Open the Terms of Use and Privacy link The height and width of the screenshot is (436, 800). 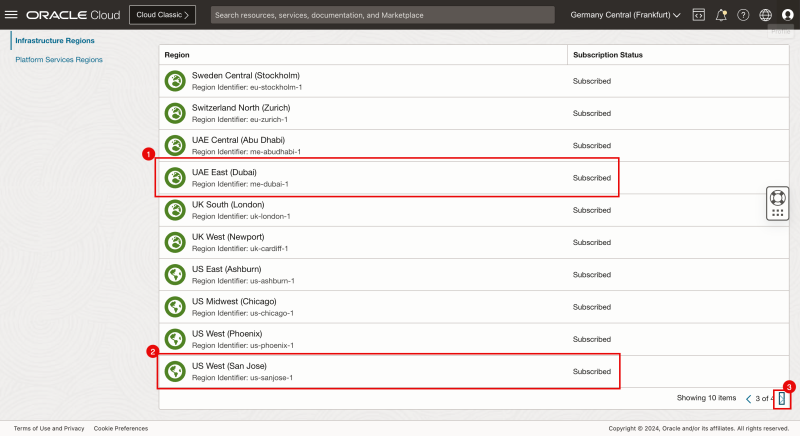click(49, 428)
